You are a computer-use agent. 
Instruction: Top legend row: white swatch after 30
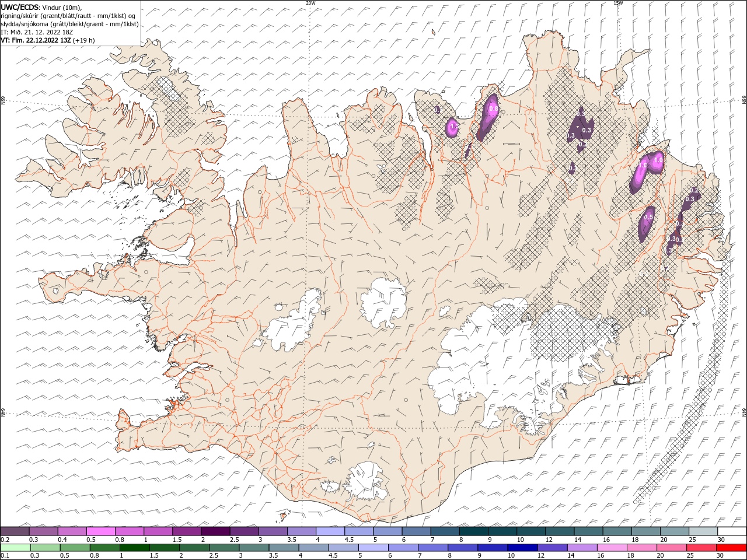pos(732,531)
